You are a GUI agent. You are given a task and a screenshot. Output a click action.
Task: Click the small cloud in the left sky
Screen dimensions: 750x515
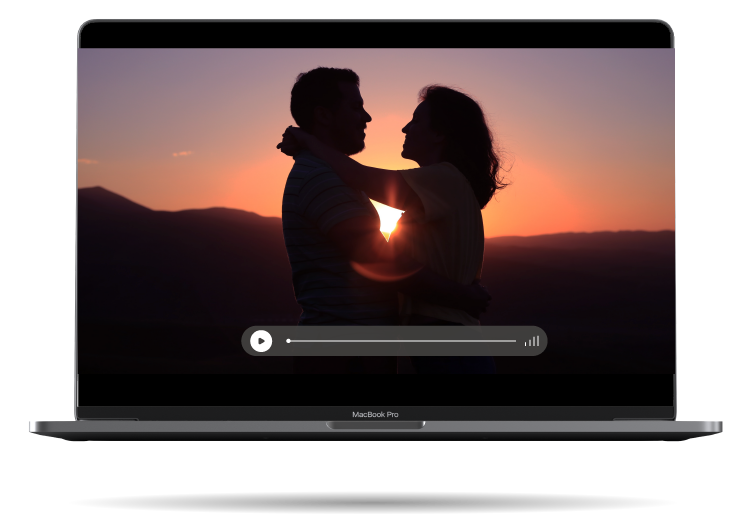pos(182,154)
